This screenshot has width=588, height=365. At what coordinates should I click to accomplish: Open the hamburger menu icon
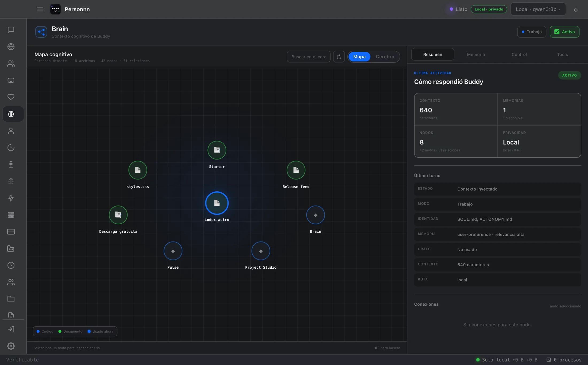point(40,9)
